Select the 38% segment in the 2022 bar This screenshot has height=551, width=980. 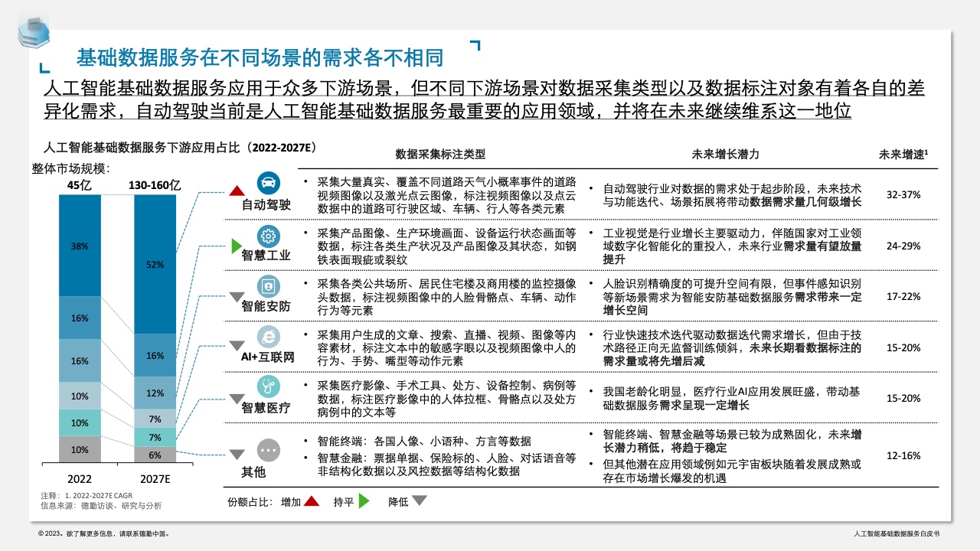(x=80, y=246)
